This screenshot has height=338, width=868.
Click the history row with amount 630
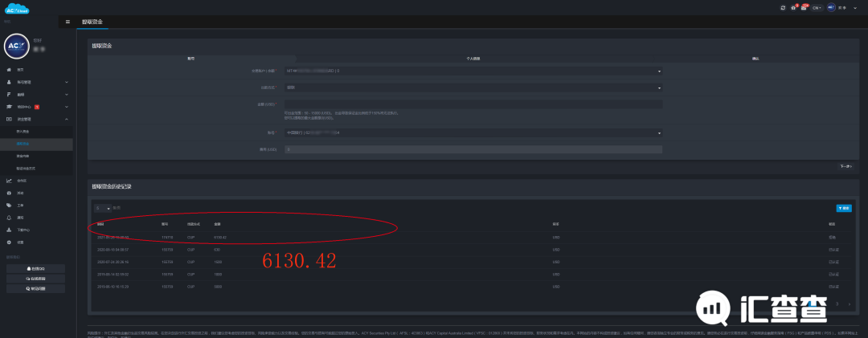473,250
